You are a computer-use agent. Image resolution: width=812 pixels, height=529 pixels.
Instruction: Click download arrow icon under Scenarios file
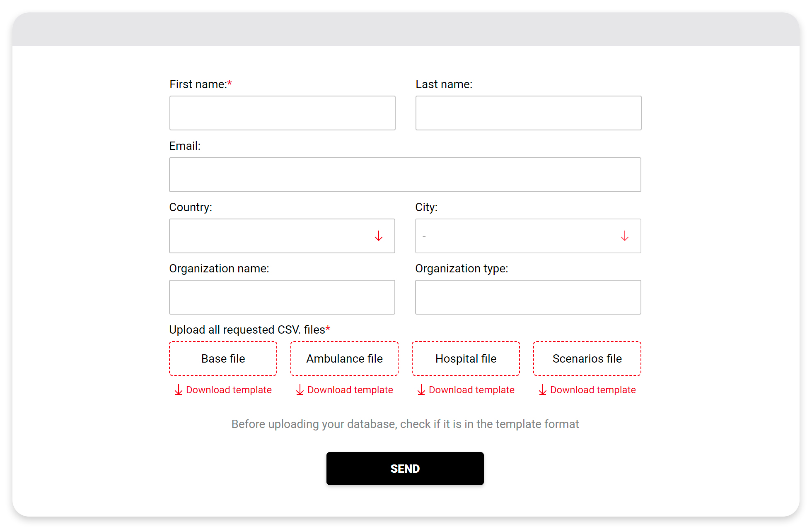542,390
